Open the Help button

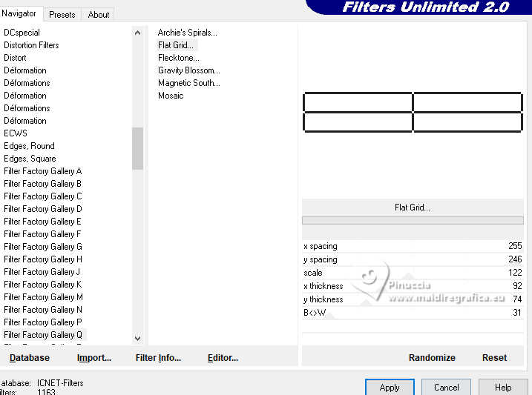503,387
